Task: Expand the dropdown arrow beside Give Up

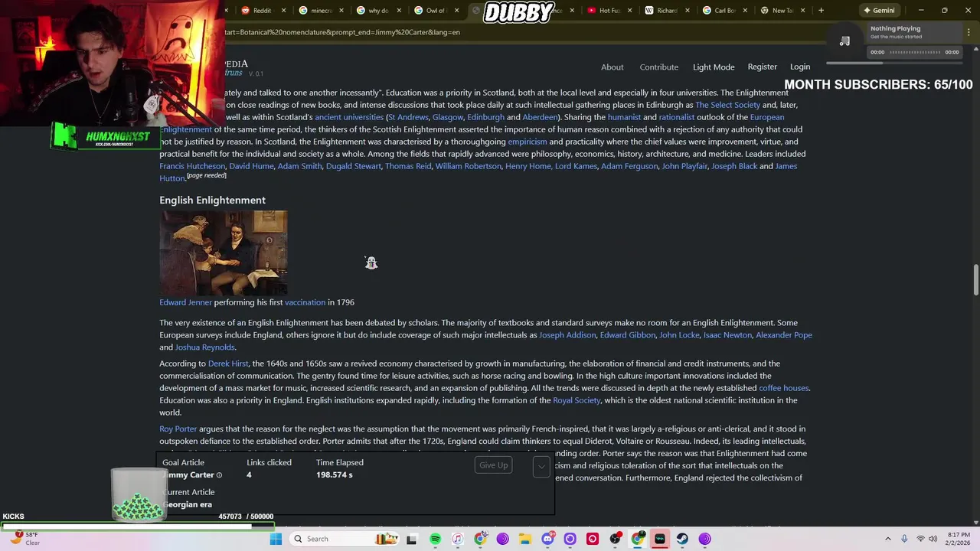Action: [x=541, y=465]
